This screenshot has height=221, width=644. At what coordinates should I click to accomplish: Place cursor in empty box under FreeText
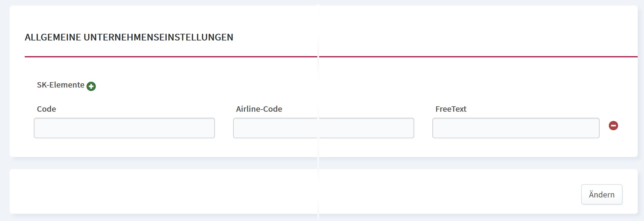click(516, 128)
